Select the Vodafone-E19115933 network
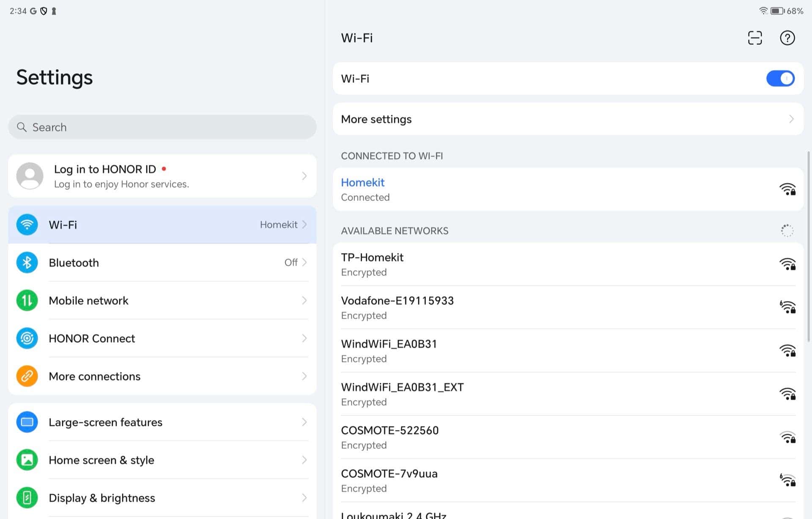 coord(568,308)
